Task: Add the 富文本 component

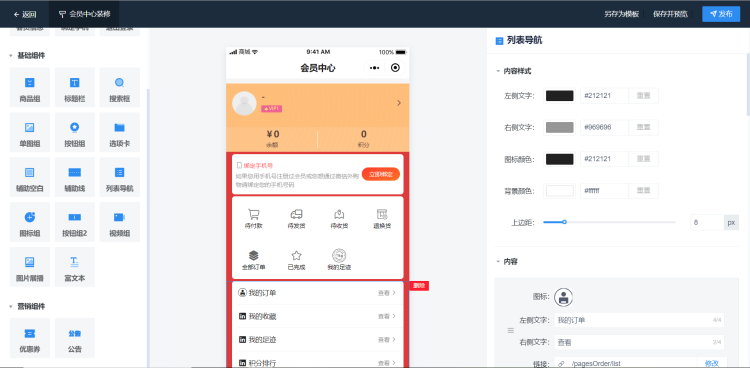Action: (75, 267)
